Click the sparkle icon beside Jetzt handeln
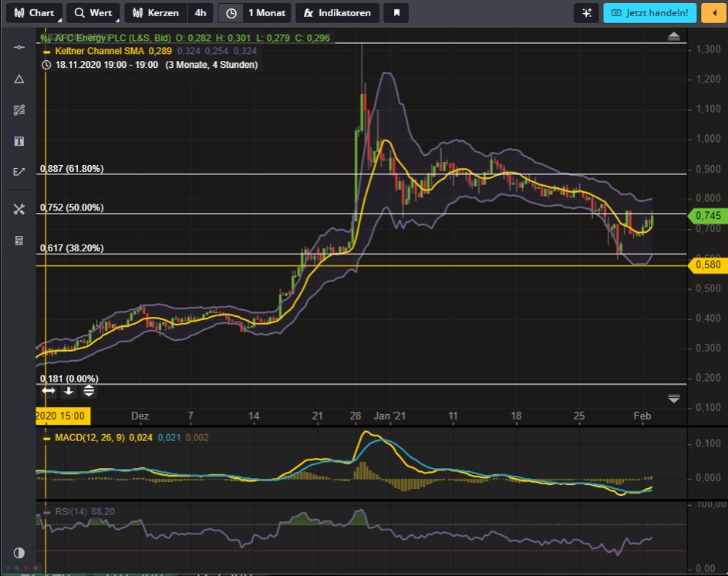 point(587,13)
